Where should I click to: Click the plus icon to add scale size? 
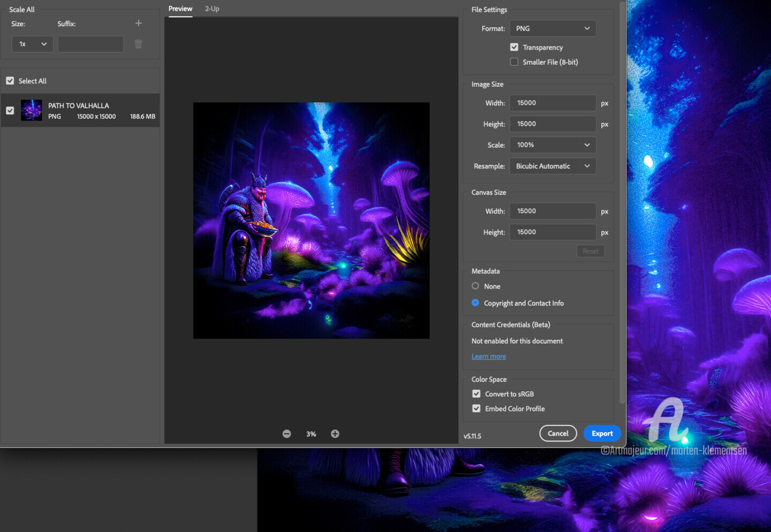point(139,23)
